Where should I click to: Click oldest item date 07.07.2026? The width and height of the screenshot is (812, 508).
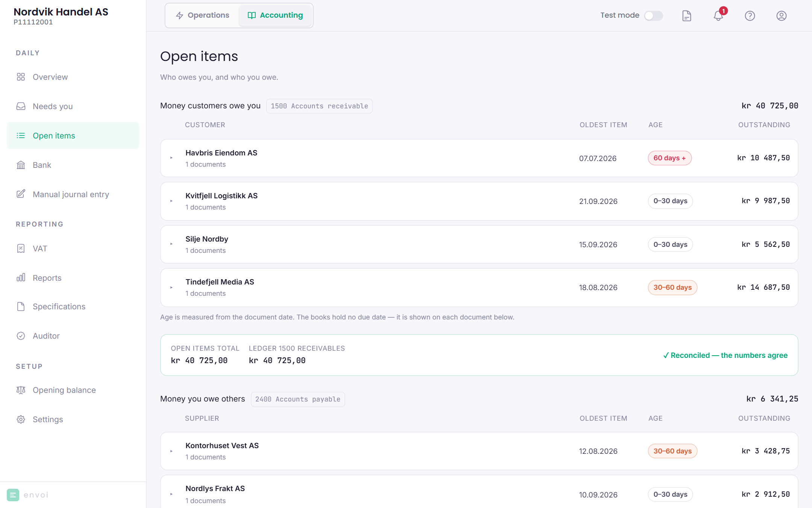[598, 158]
